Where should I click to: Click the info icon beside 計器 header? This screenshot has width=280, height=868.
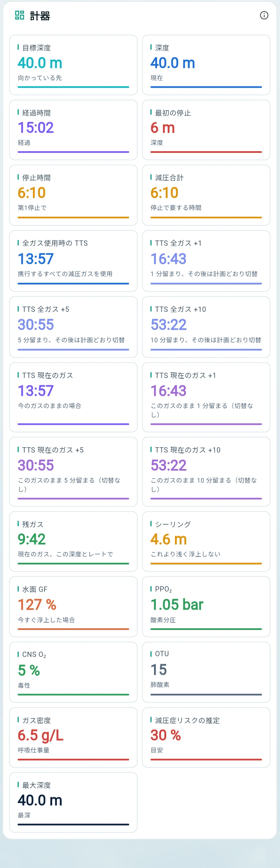click(264, 15)
